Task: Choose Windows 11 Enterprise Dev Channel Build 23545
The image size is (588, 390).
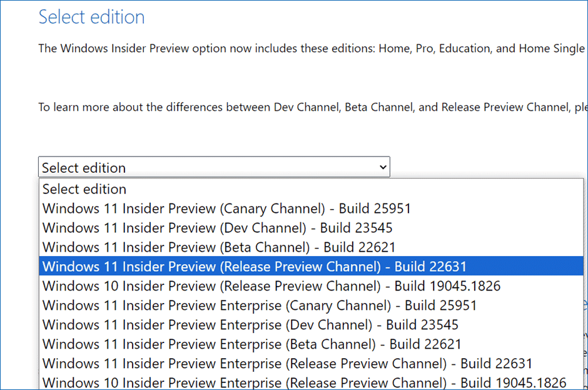Action: coord(312,325)
